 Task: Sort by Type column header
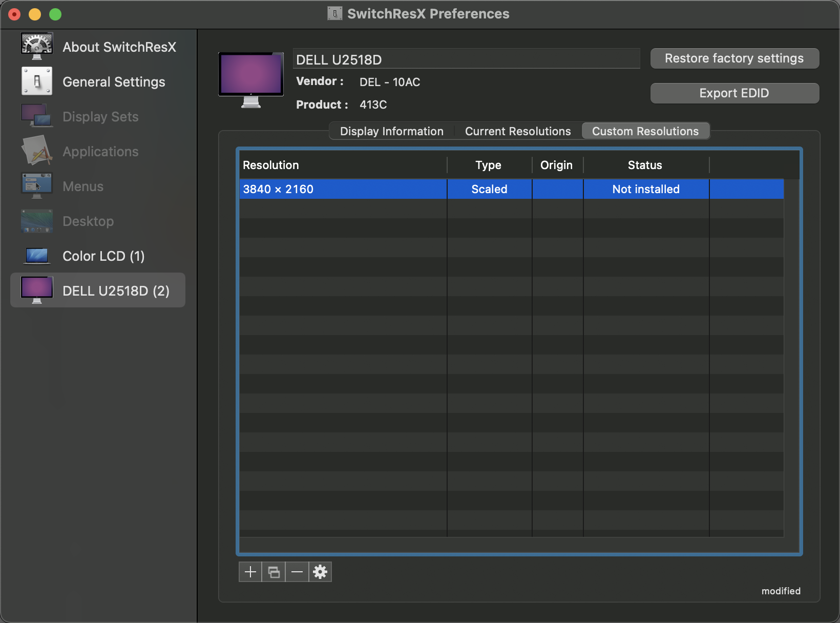[489, 165]
